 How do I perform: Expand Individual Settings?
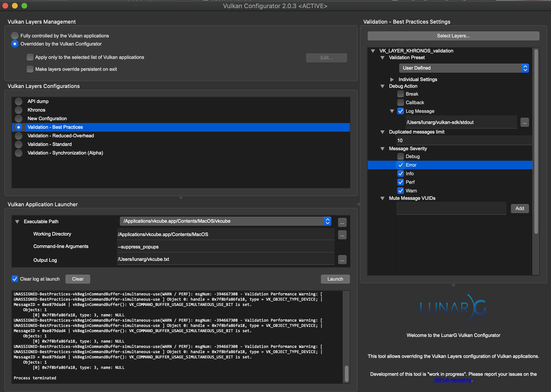click(392, 79)
